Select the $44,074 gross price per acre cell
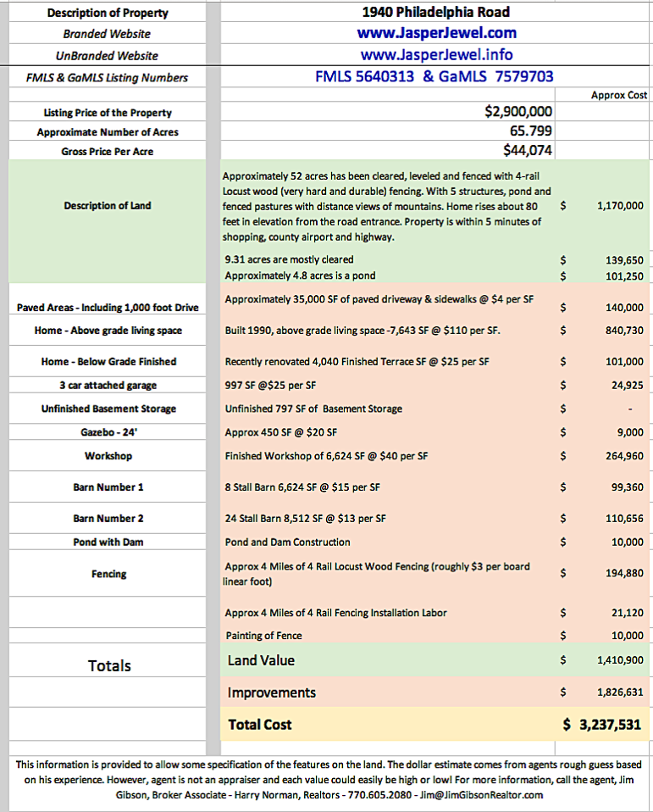 pos(527,151)
